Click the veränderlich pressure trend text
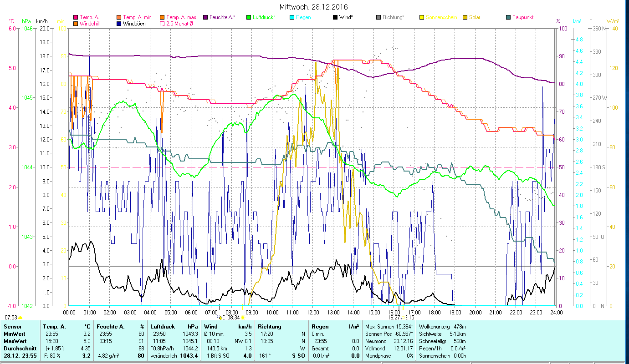The height and width of the screenshot is (364, 629). pos(163,356)
